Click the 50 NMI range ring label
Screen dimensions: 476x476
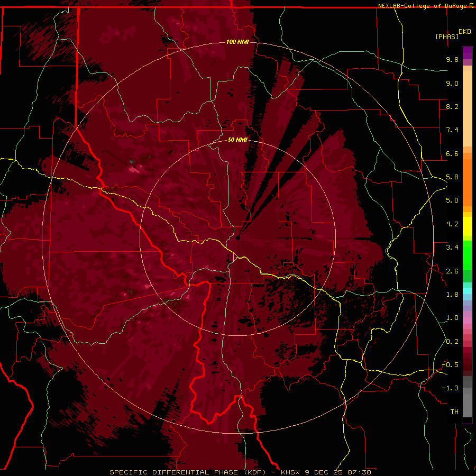pos(237,140)
